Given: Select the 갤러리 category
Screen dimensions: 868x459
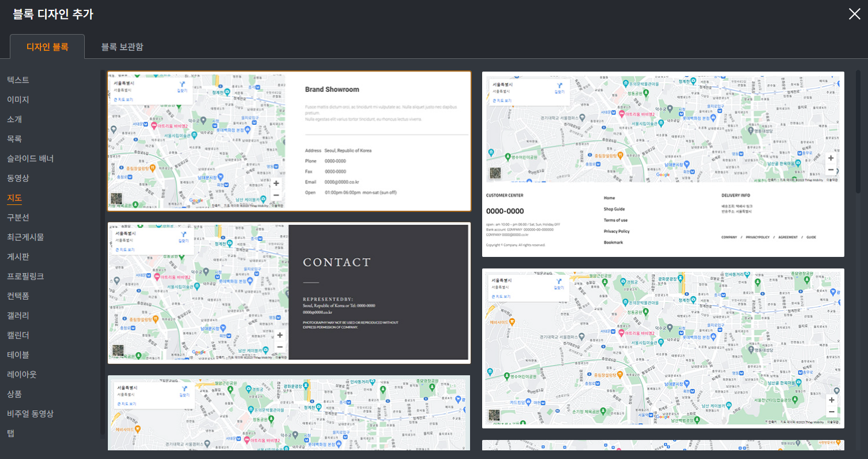Looking at the screenshot, I should [18, 315].
